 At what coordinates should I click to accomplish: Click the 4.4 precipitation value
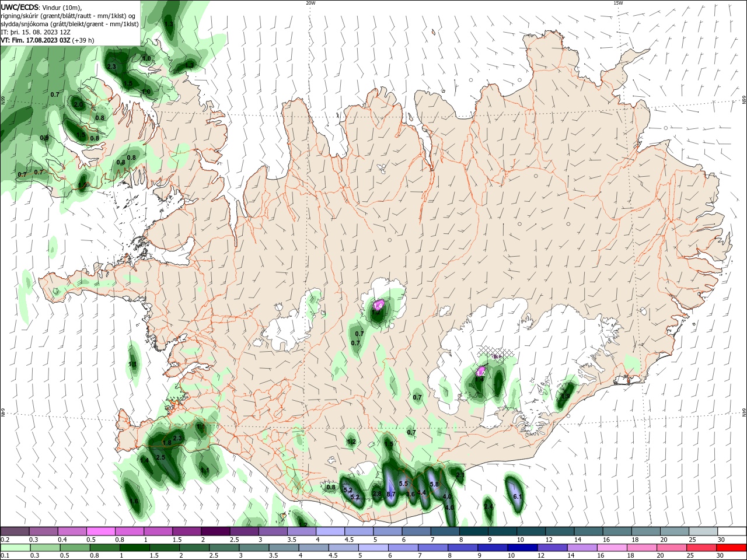coord(421,492)
